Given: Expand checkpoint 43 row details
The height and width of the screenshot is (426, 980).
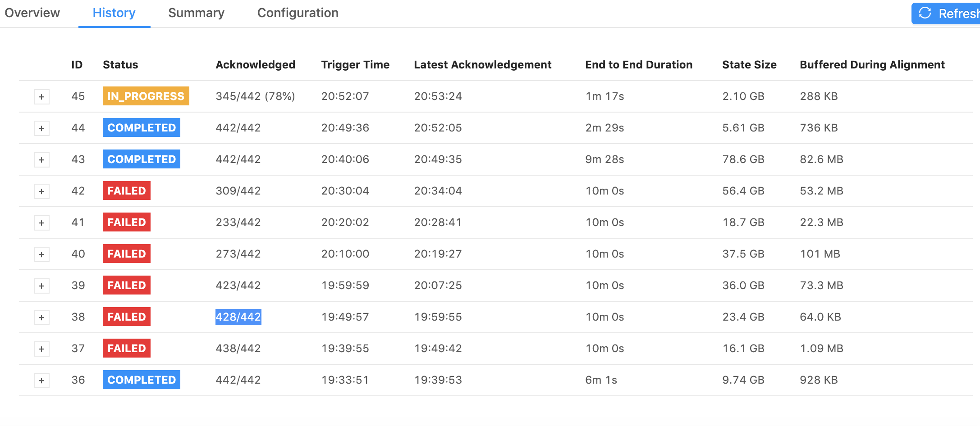Looking at the screenshot, I should pos(41,160).
